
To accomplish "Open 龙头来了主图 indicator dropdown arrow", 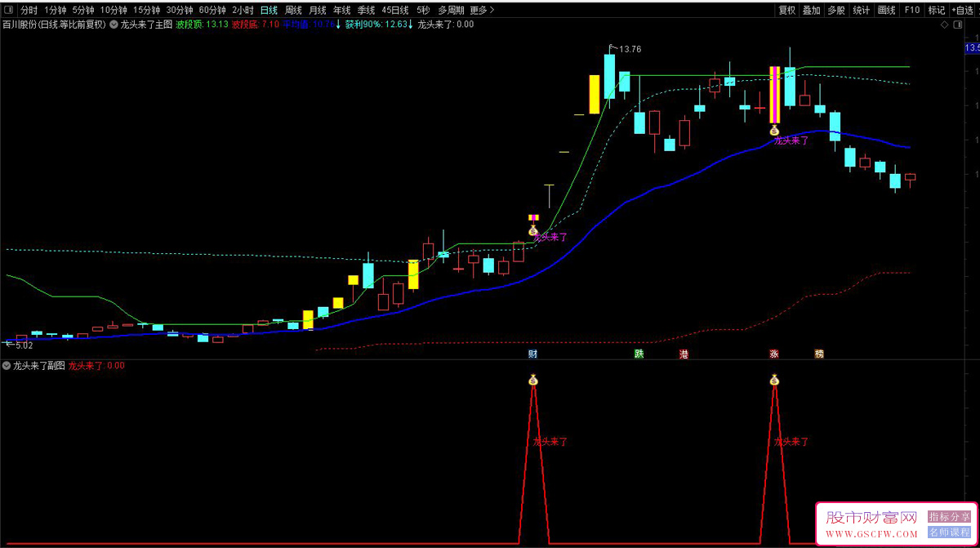I will (114, 25).
